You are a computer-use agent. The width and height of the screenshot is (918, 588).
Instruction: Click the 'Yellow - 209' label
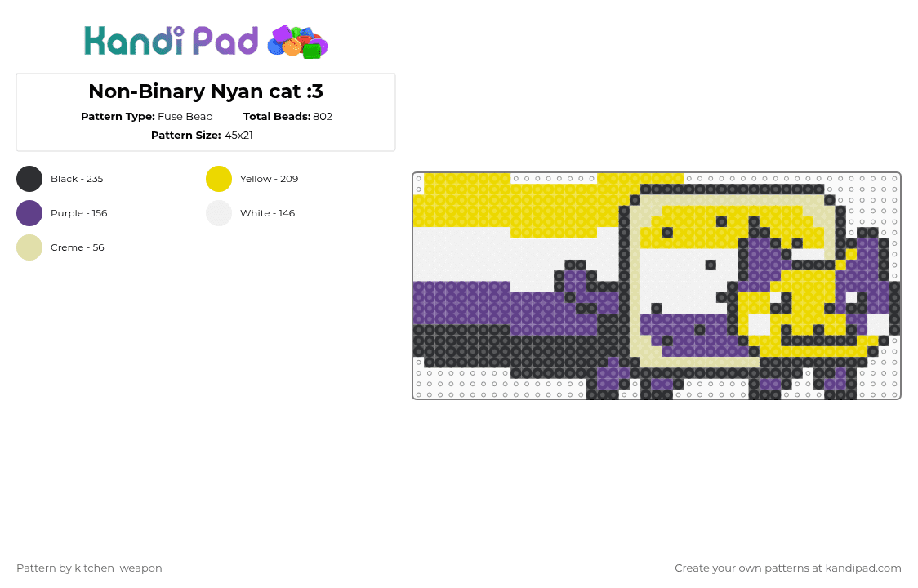coord(270,179)
